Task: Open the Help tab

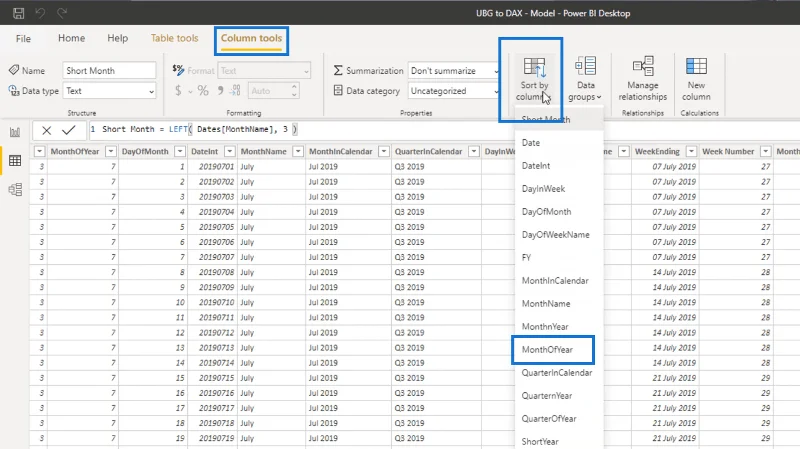Action: point(117,38)
